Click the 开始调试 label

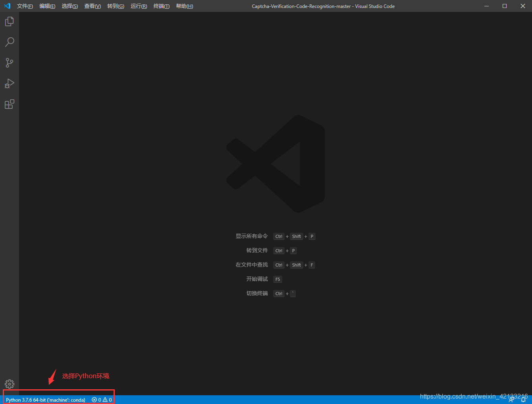tap(257, 279)
